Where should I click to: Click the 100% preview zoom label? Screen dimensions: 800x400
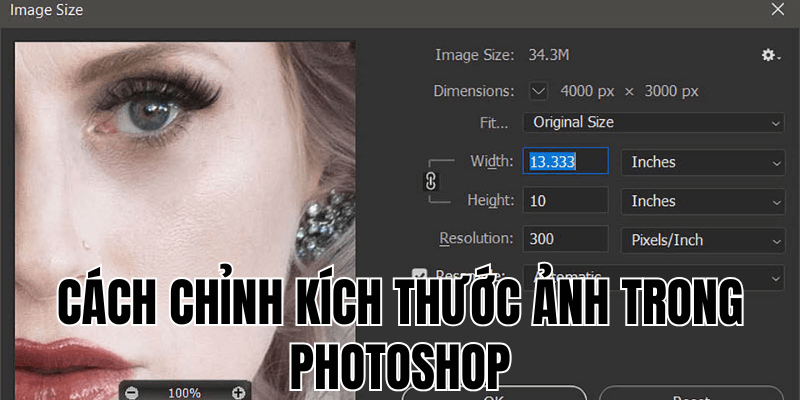(185, 393)
